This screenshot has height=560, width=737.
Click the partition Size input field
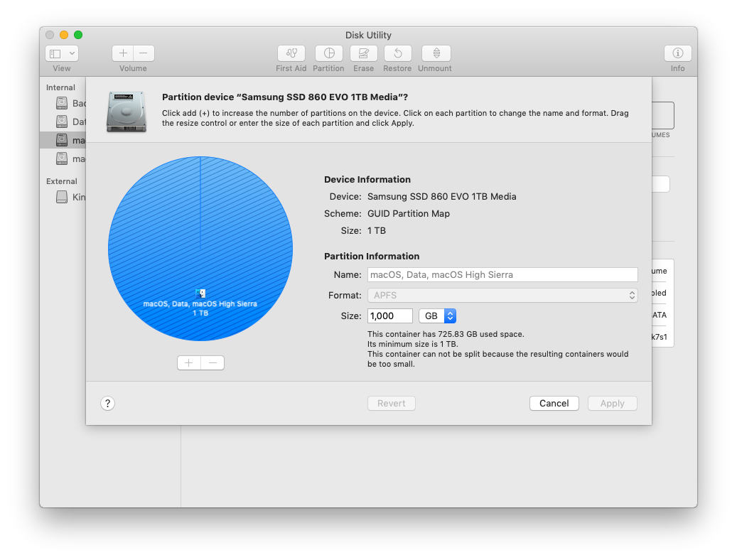tap(389, 316)
